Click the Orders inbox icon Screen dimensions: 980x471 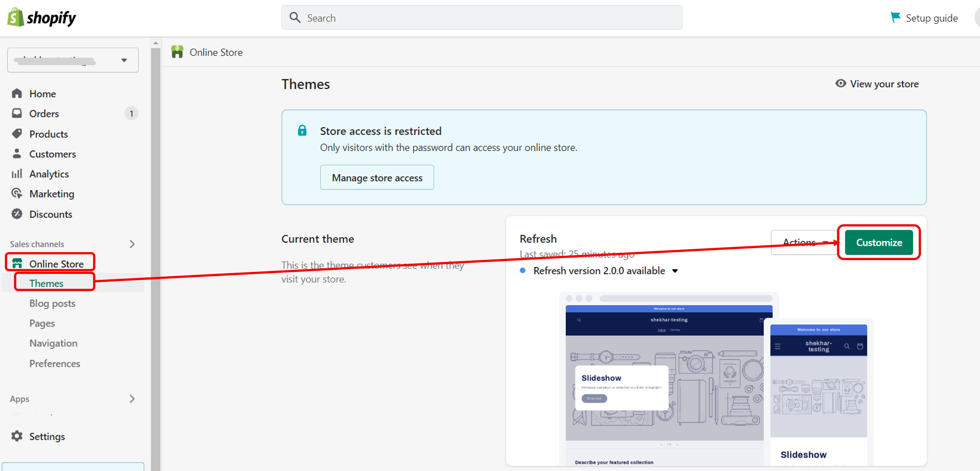tap(17, 113)
